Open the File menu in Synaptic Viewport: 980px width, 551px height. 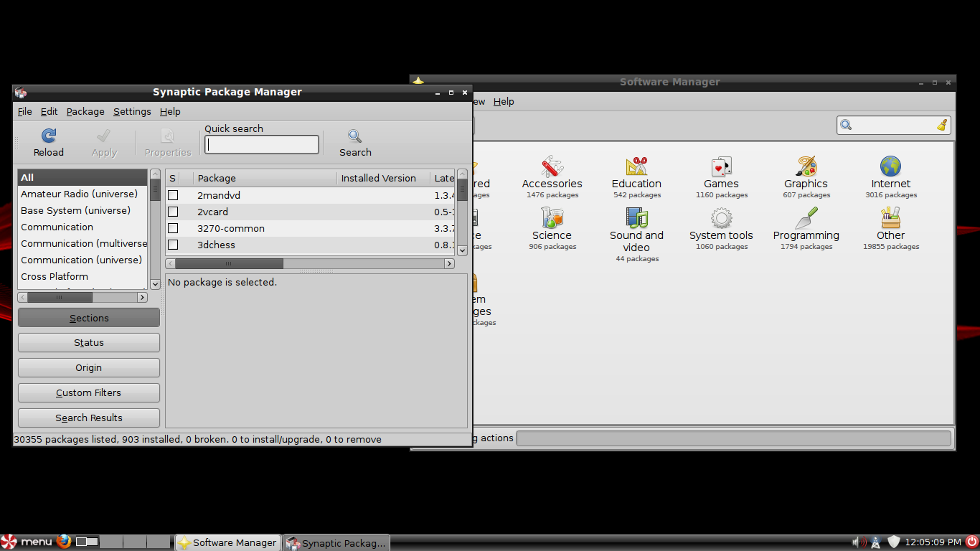coord(25,111)
